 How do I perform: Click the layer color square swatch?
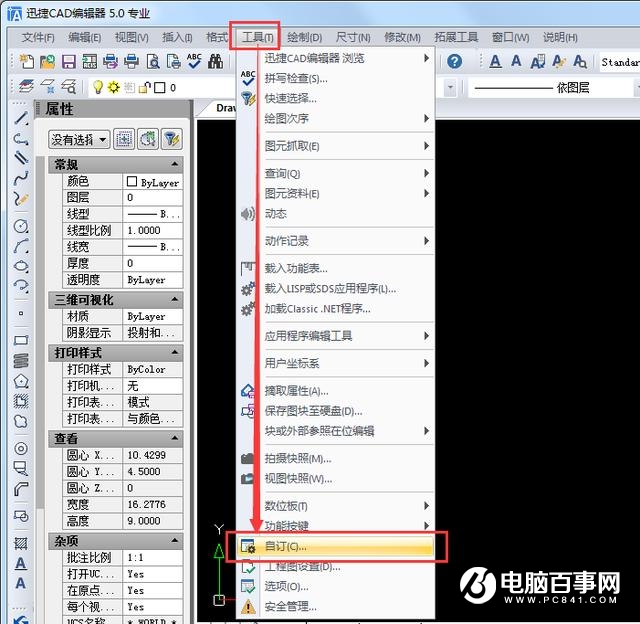160,87
